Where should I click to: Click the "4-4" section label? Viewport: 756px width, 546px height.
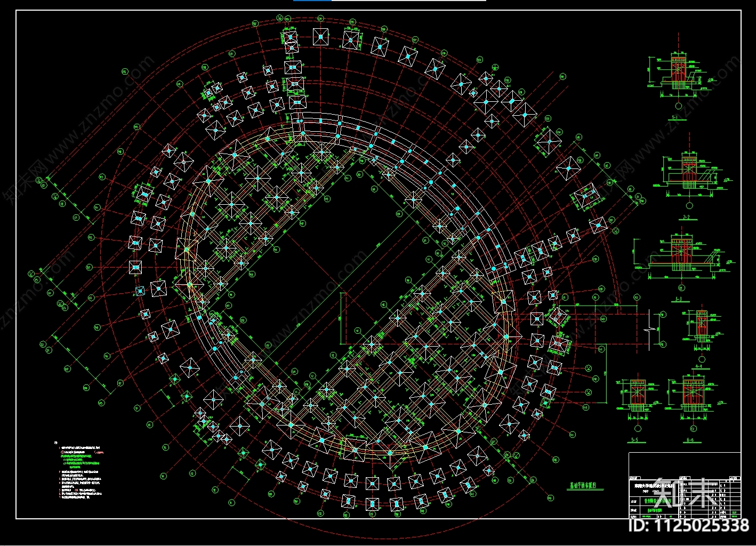pos(699,367)
